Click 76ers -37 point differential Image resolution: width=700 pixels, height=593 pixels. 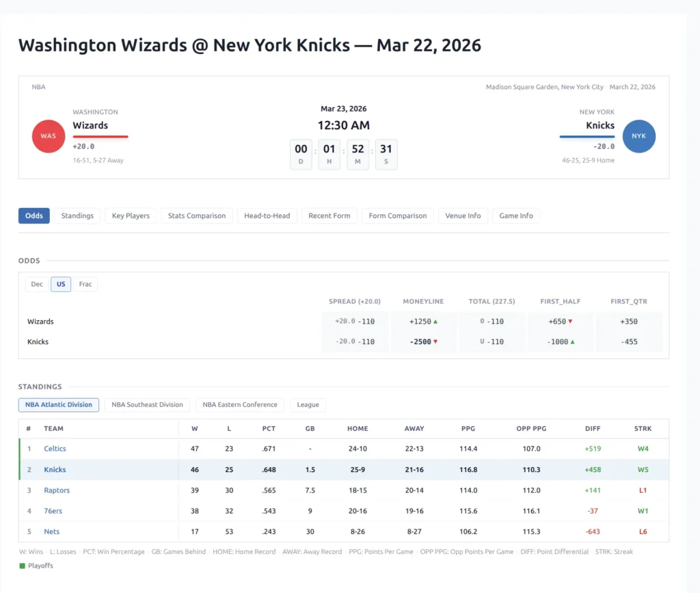coord(593,511)
